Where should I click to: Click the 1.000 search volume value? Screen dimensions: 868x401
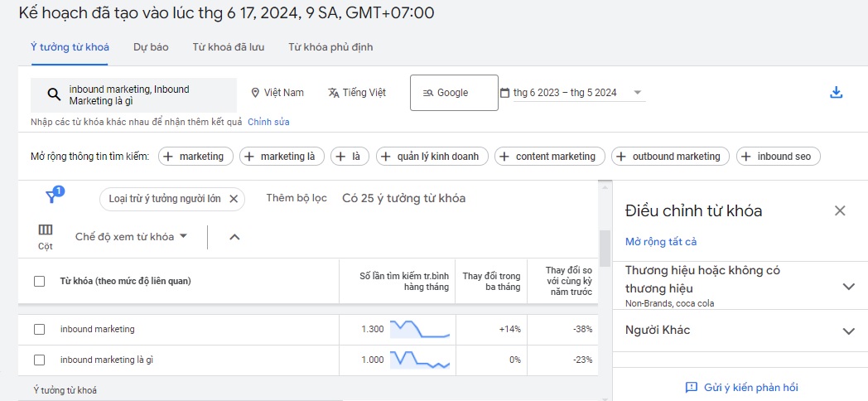372,360
